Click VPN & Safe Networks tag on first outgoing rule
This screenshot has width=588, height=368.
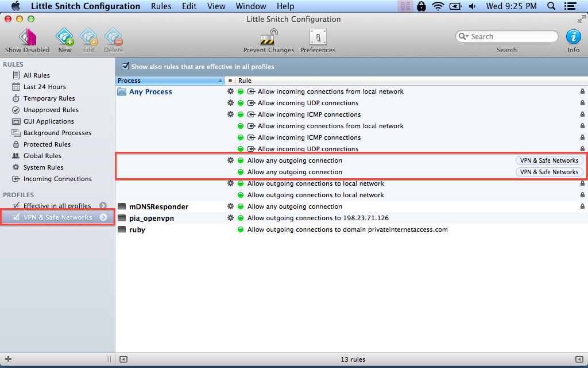[550, 160]
